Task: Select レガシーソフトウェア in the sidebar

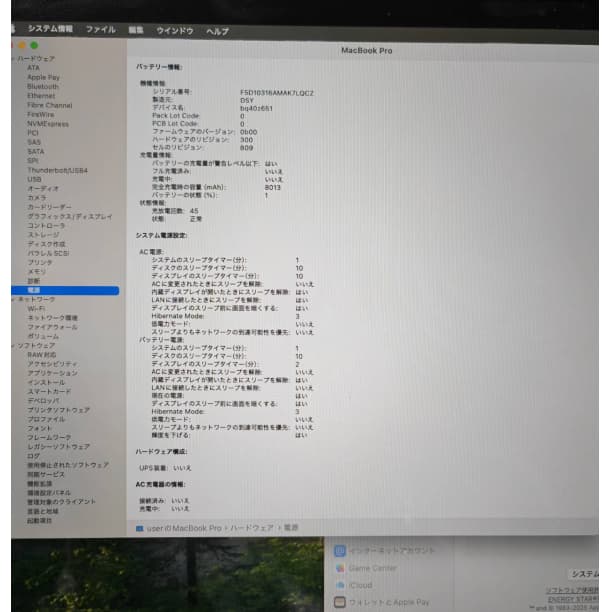Action: pos(59,447)
